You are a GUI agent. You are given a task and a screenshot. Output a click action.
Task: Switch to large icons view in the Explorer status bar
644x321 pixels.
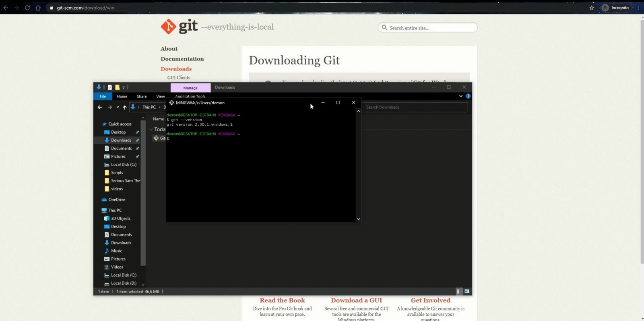click(467, 291)
